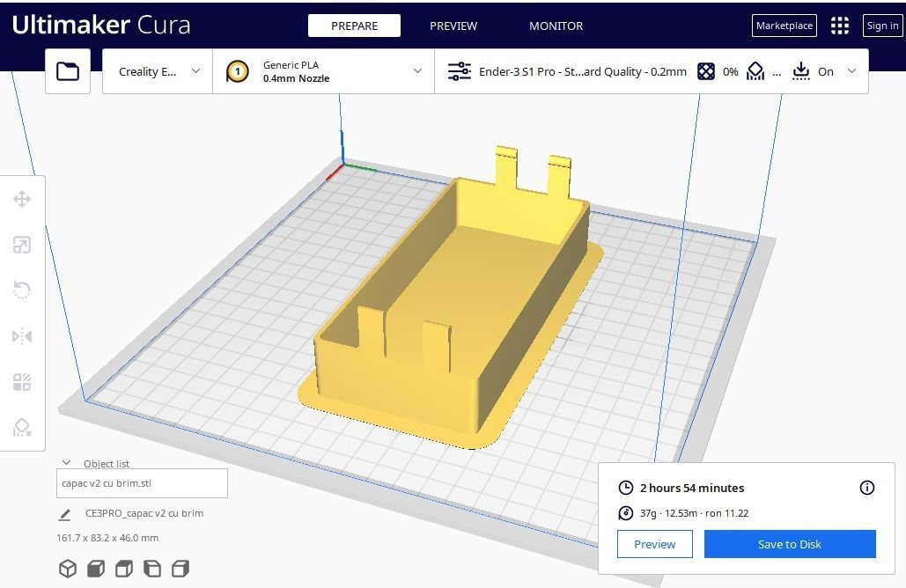Click the print settings sliders icon
The image size is (906, 588).
click(x=460, y=71)
